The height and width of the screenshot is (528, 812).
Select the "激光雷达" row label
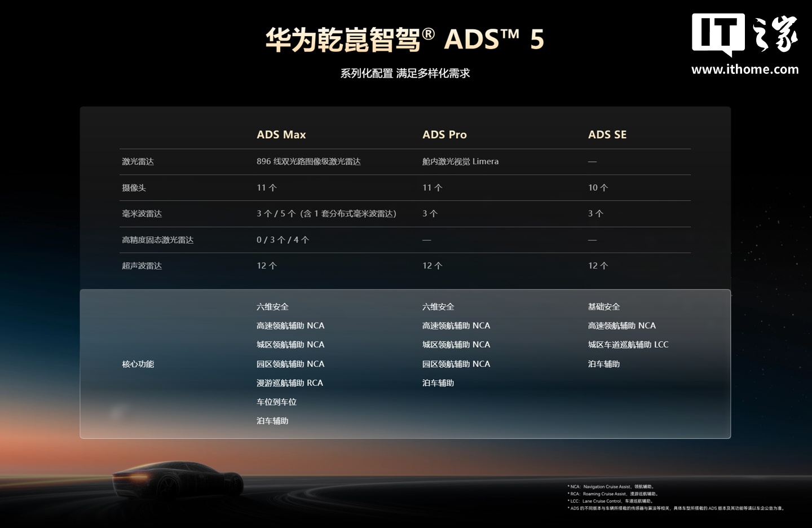click(x=138, y=161)
